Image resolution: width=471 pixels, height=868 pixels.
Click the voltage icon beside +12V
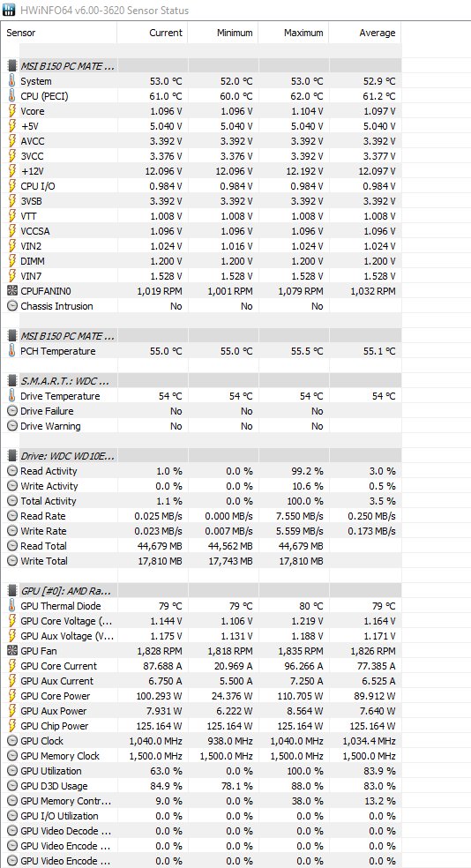pos(12,171)
